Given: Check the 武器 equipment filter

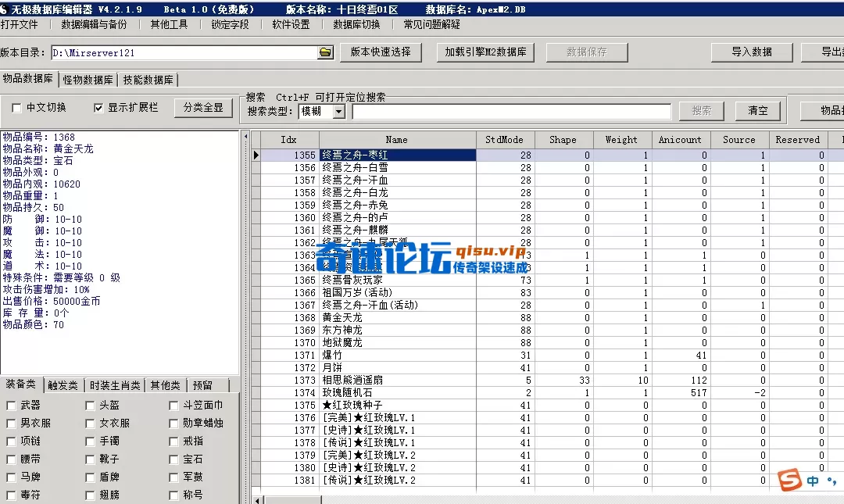Looking at the screenshot, I should [9, 405].
